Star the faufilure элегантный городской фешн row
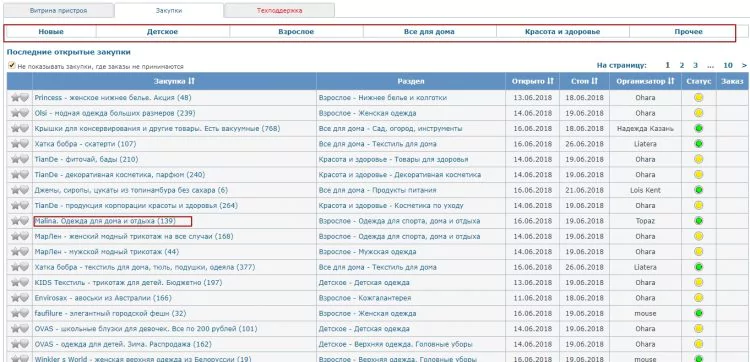The height and width of the screenshot is (362, 750). click(x=15, y=313)
